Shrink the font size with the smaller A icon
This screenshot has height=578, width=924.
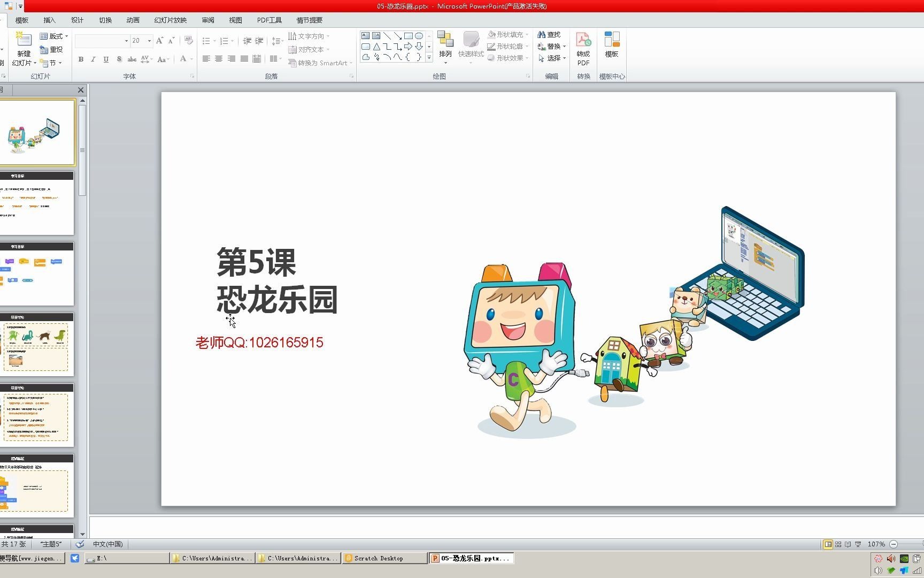171,41
